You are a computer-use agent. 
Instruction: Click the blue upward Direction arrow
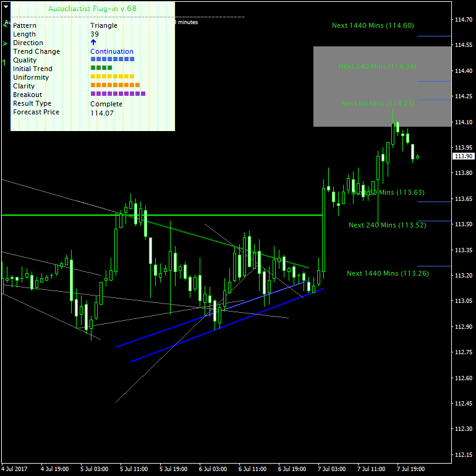pos(93,43)
